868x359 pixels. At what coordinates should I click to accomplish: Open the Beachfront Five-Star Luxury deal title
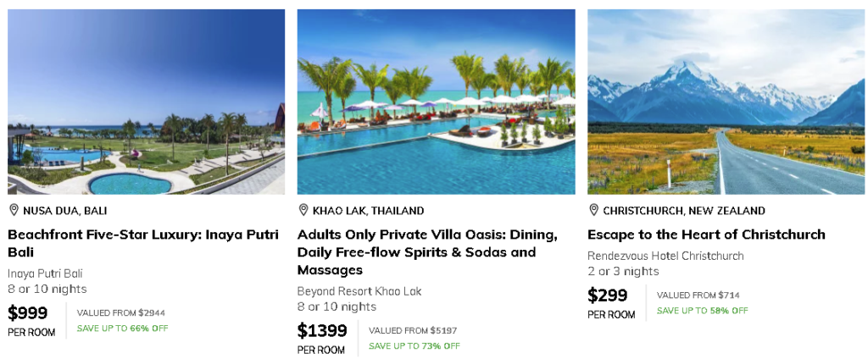[x=142, y=243]
